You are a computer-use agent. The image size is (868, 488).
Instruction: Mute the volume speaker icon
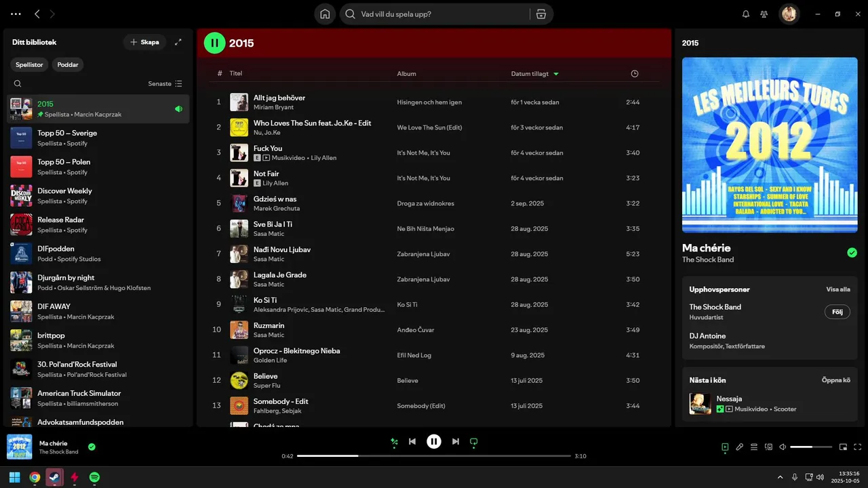(783, 447)
